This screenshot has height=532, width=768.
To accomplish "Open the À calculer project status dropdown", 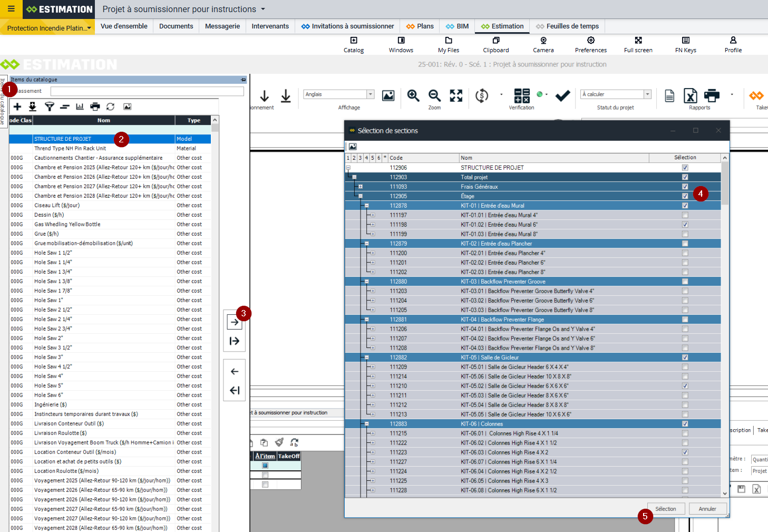I will [x=647, y=94].
